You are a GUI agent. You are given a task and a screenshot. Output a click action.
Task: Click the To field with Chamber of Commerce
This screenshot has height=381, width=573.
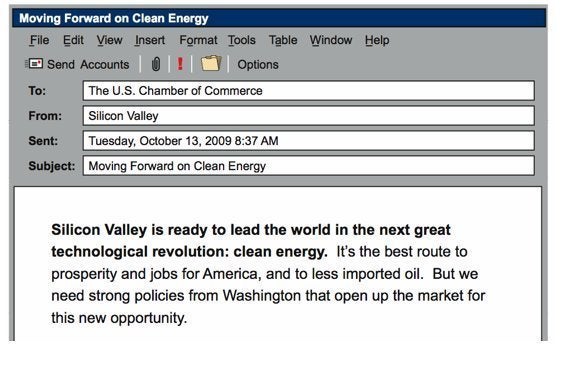[308, 91]
